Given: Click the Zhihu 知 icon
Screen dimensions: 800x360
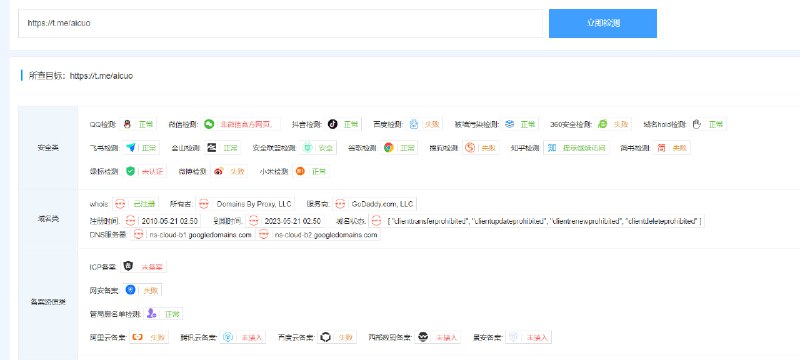Looking at the screenshot, I should pyautogui.click(x=552, y=148).
